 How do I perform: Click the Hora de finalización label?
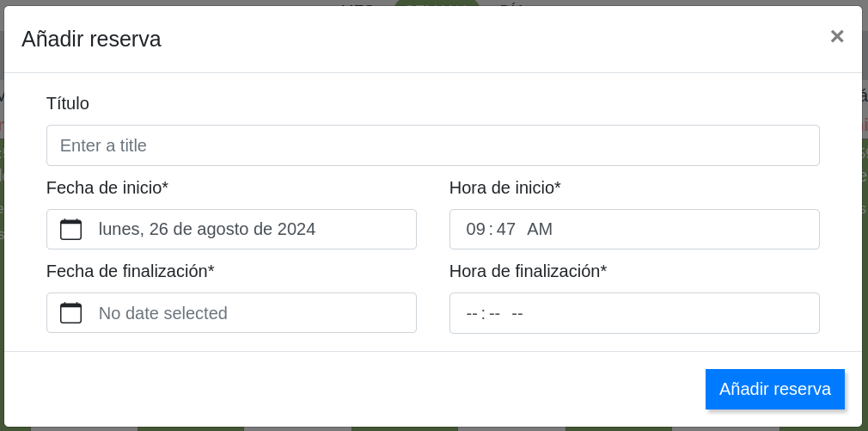[x=528, y=271]
